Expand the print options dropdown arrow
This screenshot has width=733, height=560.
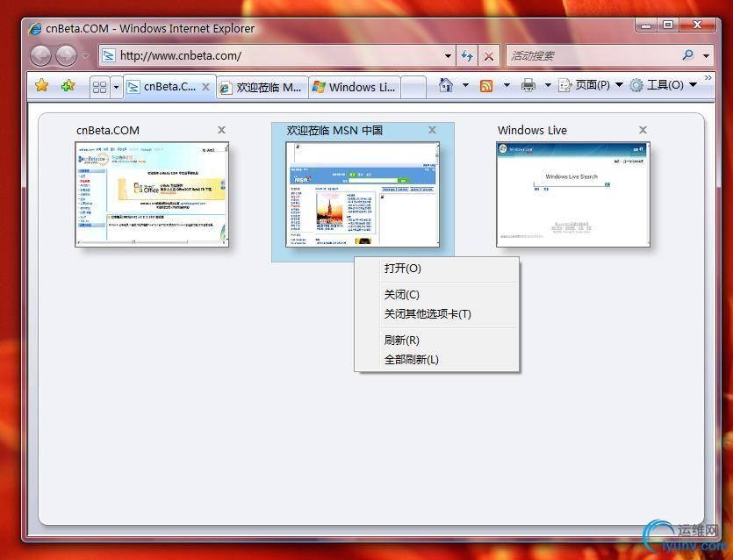click(548, 85)
